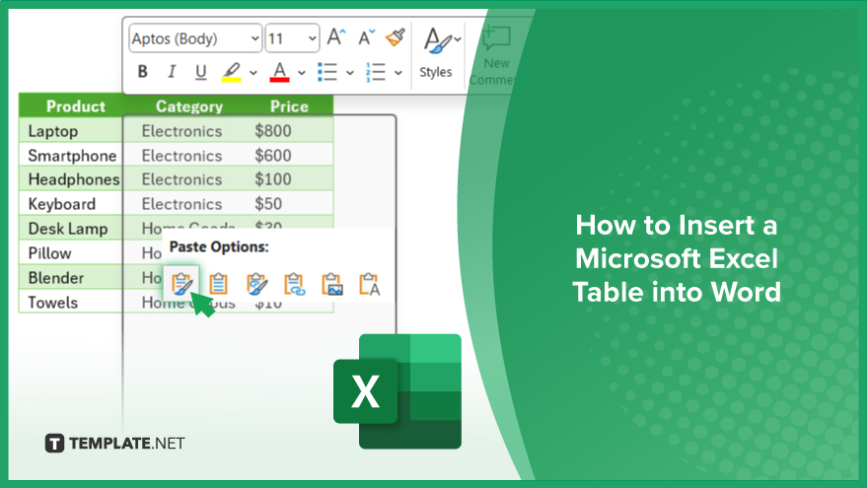Screen dimensions: 868x488
Task: Open font color dropdown arrow
Action: (301, 73)
